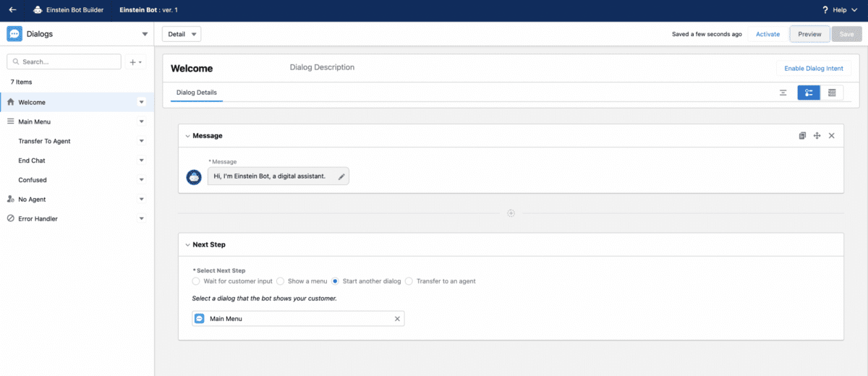Screen dimensions: 868x376
Task: Click Enable Dialog Intent button
Action: tap(814, 69)
